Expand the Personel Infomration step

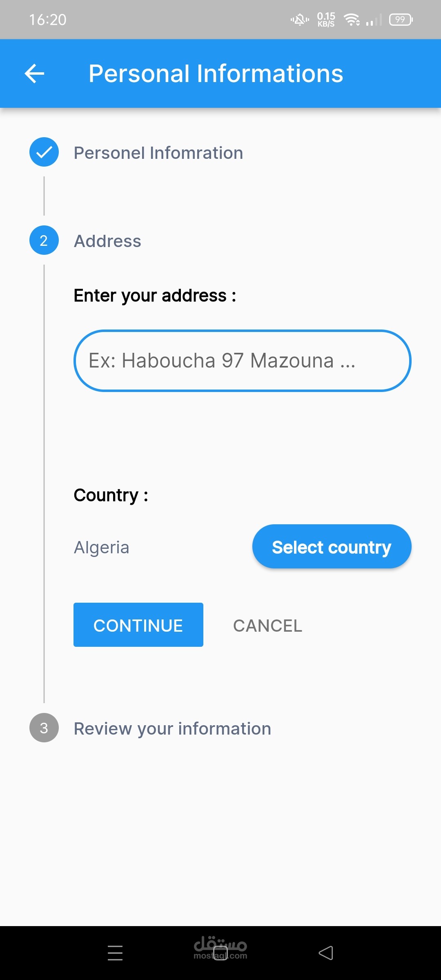[158, 153]
